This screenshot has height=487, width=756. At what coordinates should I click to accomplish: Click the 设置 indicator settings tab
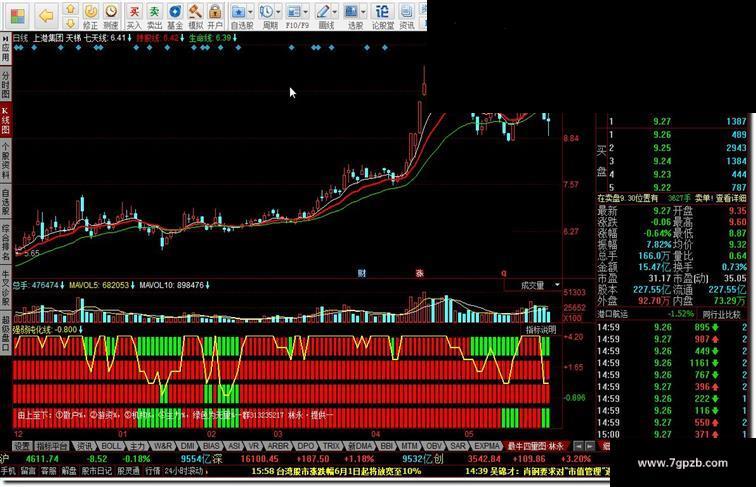pyautogui.click(x=22, y=446)
